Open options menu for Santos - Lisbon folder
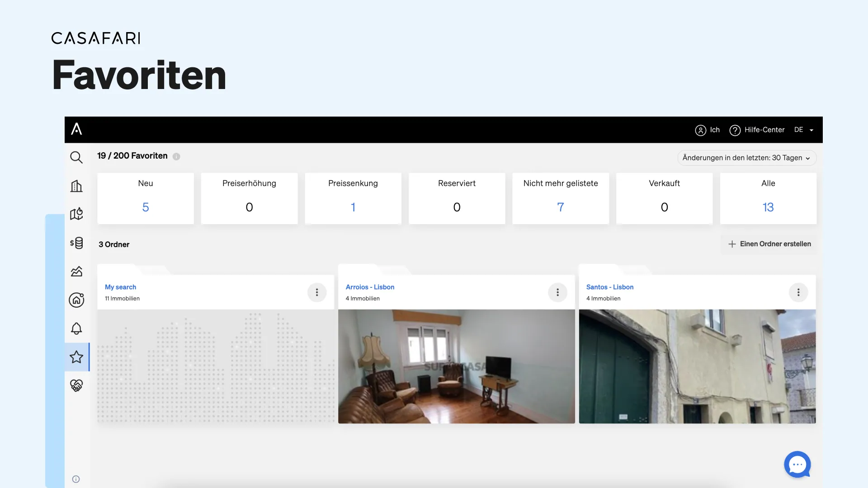Viewport: 868px width, 488px height. pos(798,292)
